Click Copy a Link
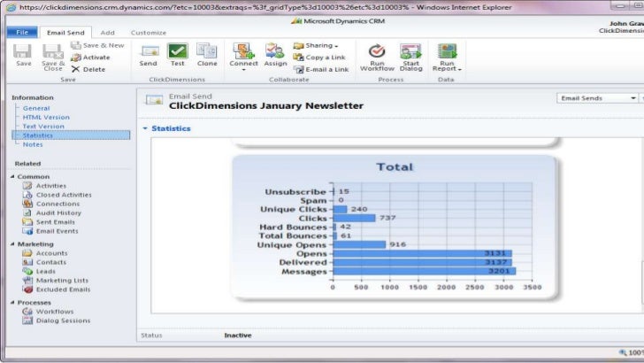 (319, 58)
